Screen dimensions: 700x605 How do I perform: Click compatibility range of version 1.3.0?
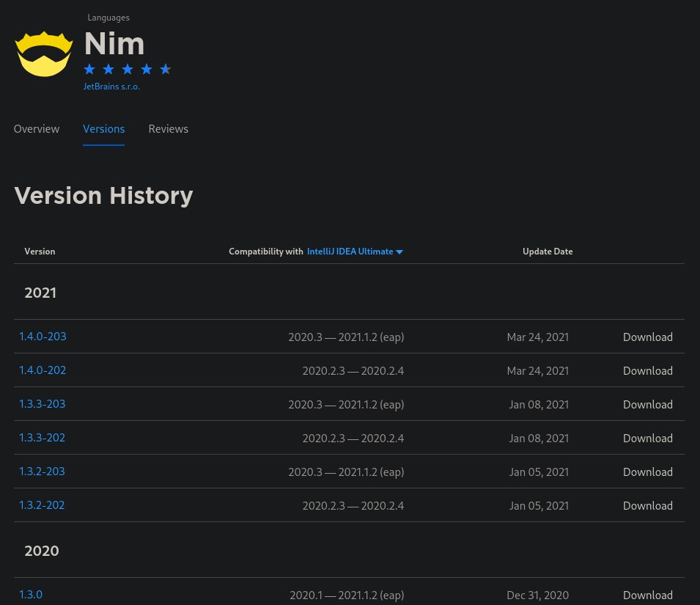tap(347, 595)
